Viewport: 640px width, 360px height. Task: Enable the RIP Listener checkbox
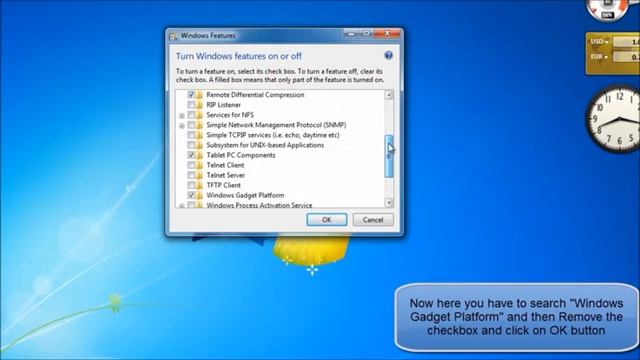(191, 105)
